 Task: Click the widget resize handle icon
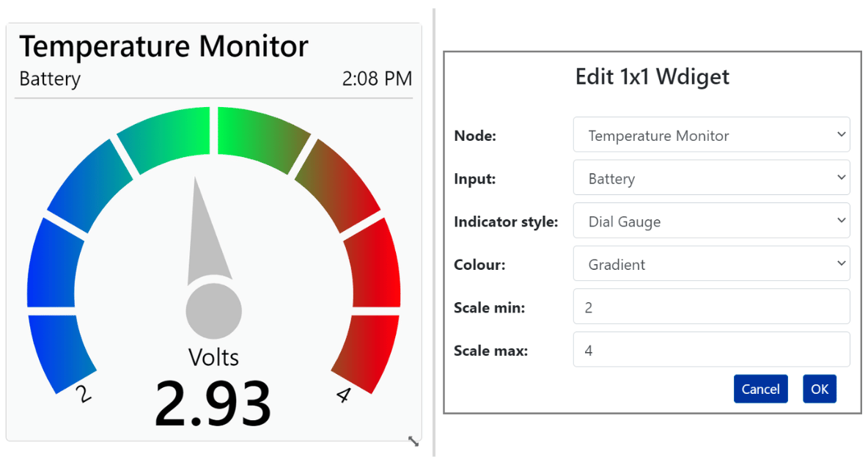413,442
